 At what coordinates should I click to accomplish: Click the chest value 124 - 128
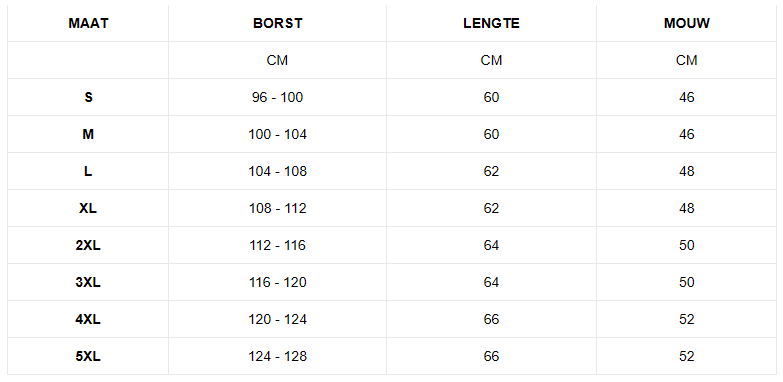(278, 356)
